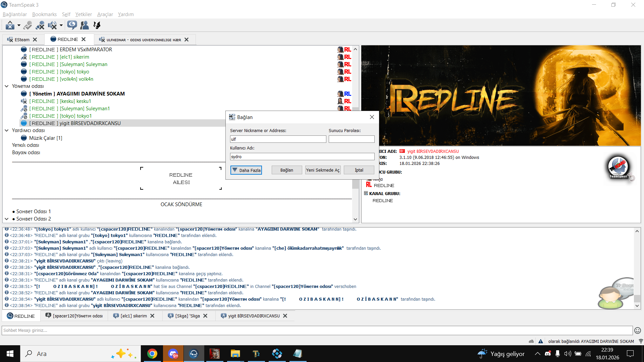
Task: Open File Explorer from the taskbar
Action: coord(235,354)
